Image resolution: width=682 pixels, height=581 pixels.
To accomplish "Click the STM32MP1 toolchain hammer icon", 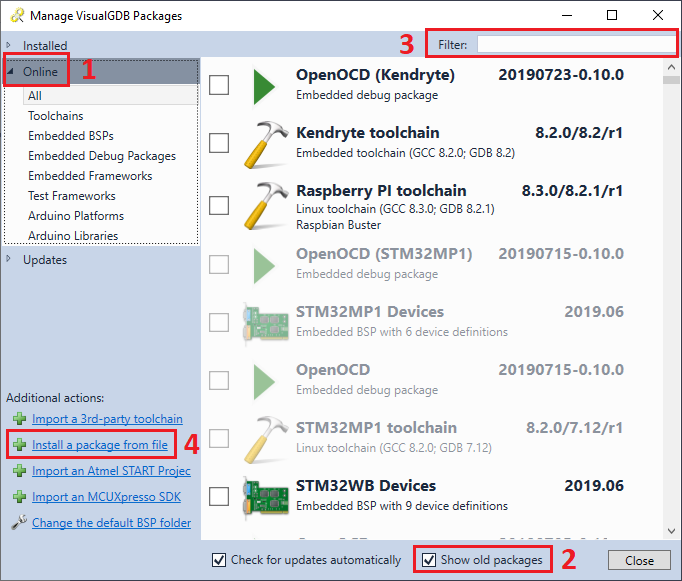I will tap(266, 440).
